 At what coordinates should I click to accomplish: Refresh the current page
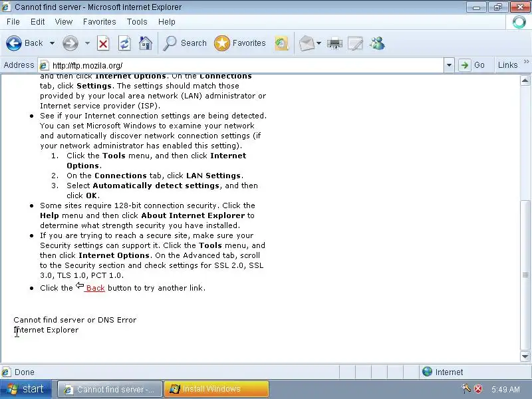124,43
